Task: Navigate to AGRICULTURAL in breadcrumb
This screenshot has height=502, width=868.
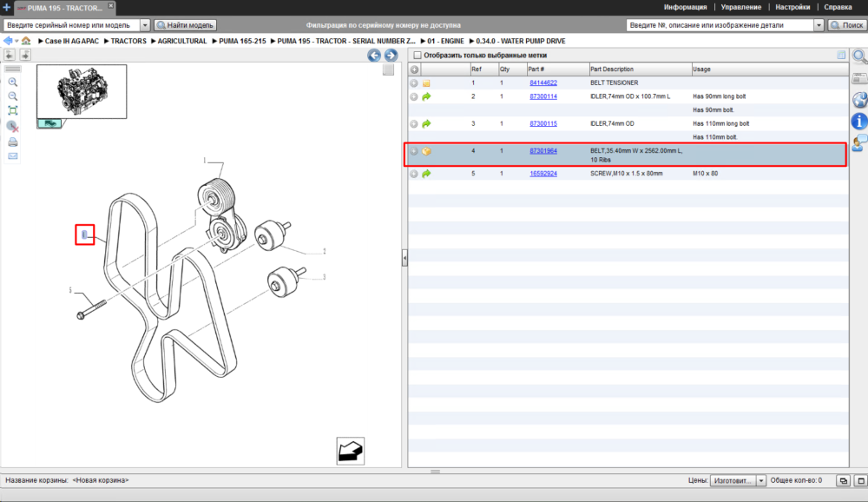Action: [182, 41]
